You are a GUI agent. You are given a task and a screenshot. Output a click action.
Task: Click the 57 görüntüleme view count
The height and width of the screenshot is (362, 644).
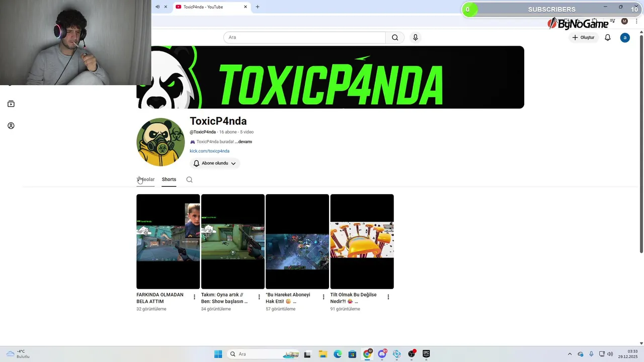(281, 309)
